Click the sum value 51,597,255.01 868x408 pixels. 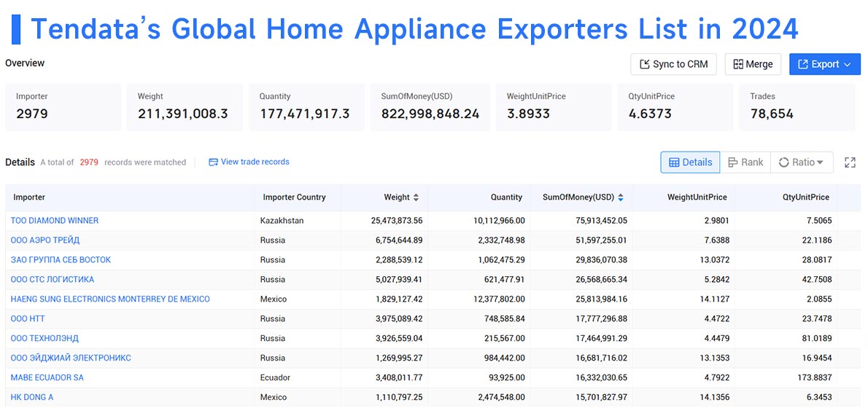click(601, 240)
